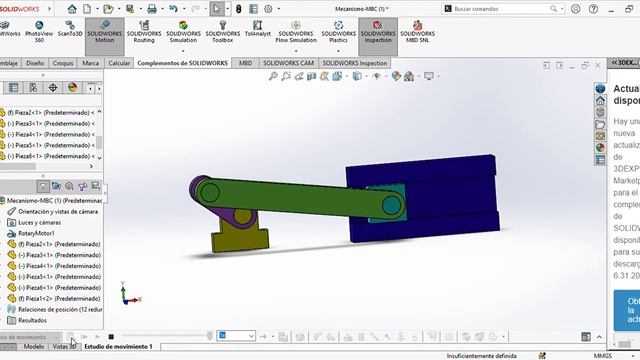Toggle the SOLIDWORKS MBD SNL add-in
The height and width of the screenshot is (360, 640).
(x=417, y=32)
